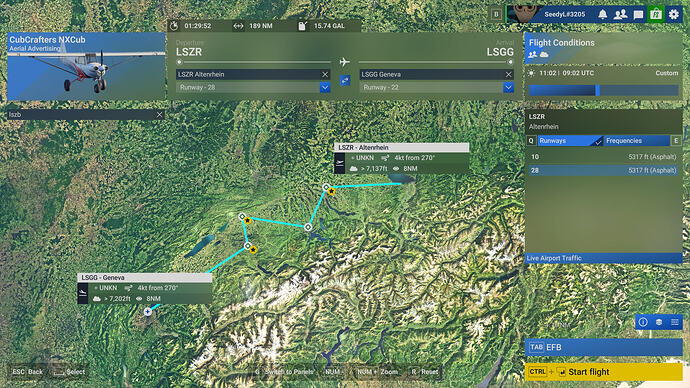
Task: Clear the lszb search box
Action: 159,114
